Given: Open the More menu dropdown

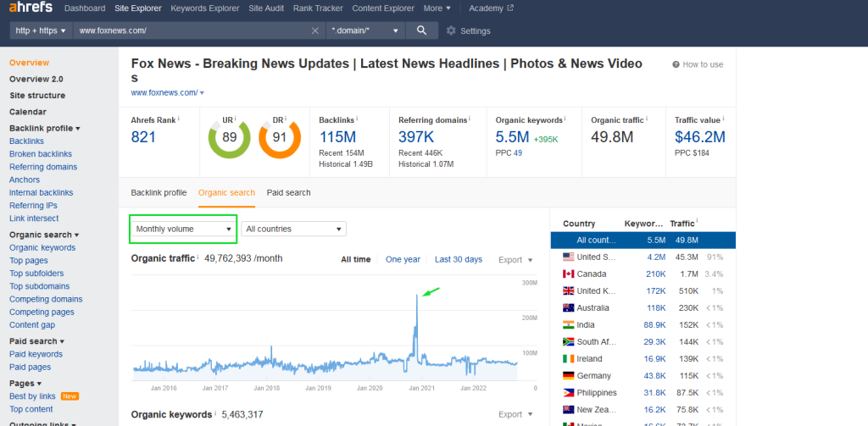Looking at the screenshot, I should click(x=437, y=8).
